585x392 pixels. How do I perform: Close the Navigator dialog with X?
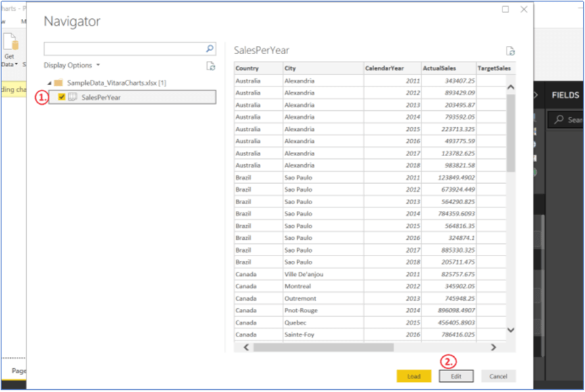pos(523,9)
